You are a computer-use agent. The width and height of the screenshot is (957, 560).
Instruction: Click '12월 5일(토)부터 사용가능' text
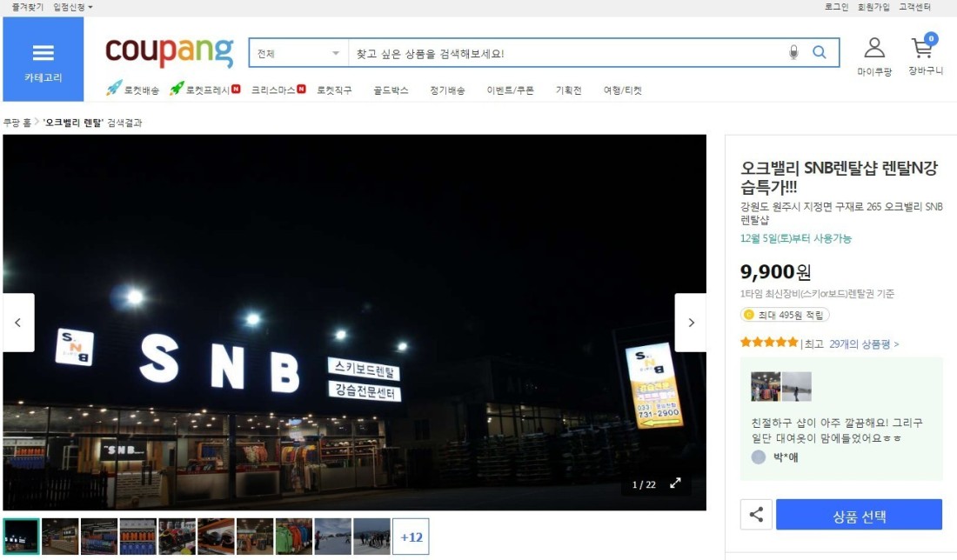pos(795,238)
